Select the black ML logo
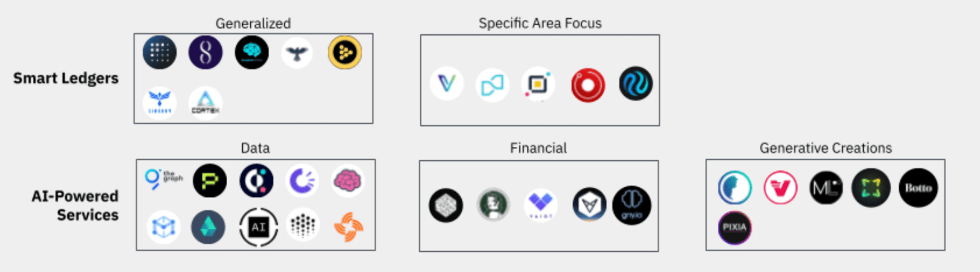 [x=826, y=188]
